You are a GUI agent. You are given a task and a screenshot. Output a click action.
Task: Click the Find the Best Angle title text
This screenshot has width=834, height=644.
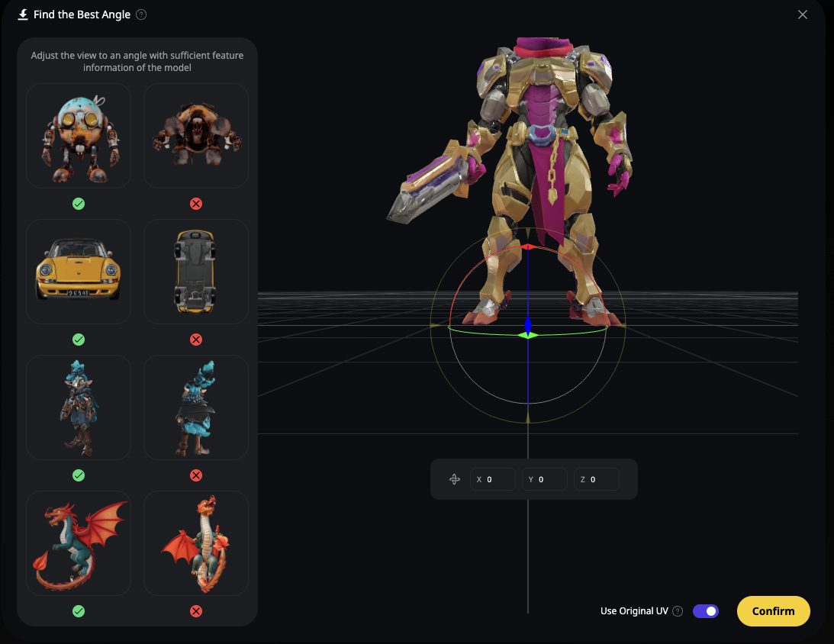pyautogui.click(x=82, y=15)
